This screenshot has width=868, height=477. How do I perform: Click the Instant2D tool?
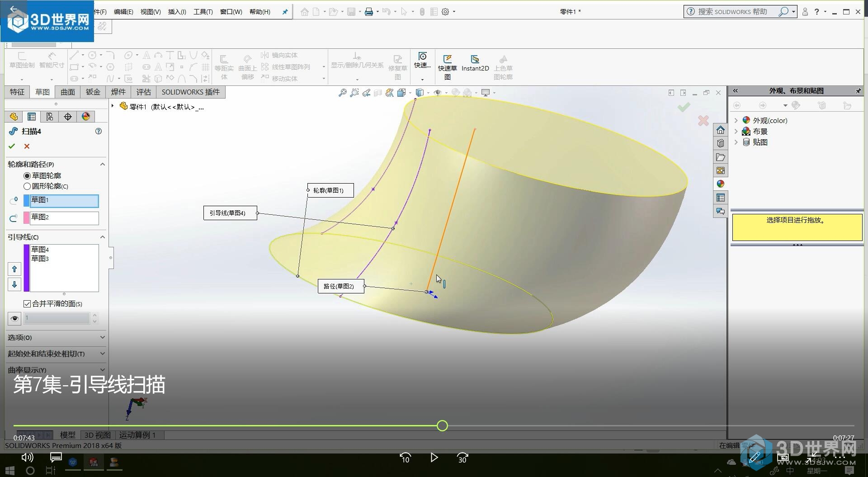[x=475, y=63]
